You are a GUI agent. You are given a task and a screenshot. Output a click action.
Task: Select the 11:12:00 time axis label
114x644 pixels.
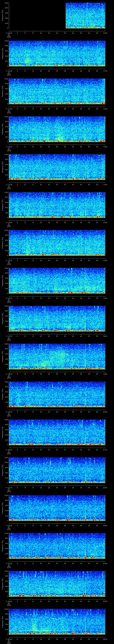[9, 147]
